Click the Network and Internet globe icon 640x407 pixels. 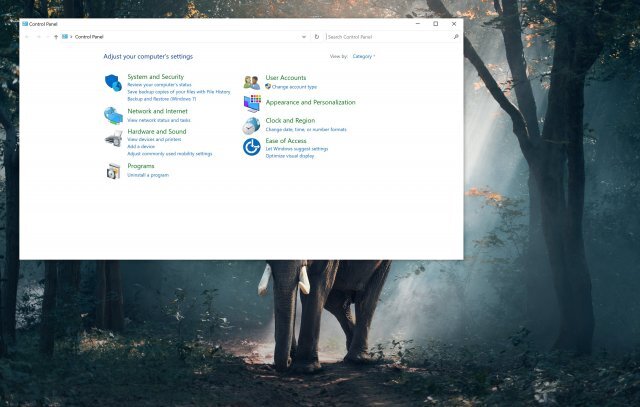click(113, 116)
